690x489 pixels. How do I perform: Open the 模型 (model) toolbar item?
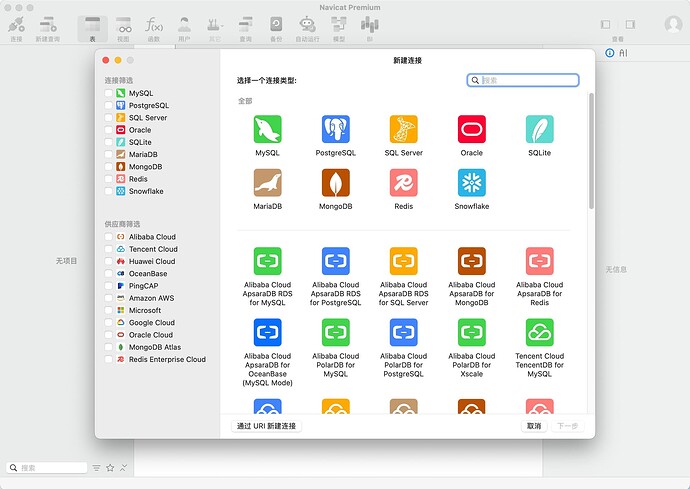pyautogui.click(x=339, y=29)
